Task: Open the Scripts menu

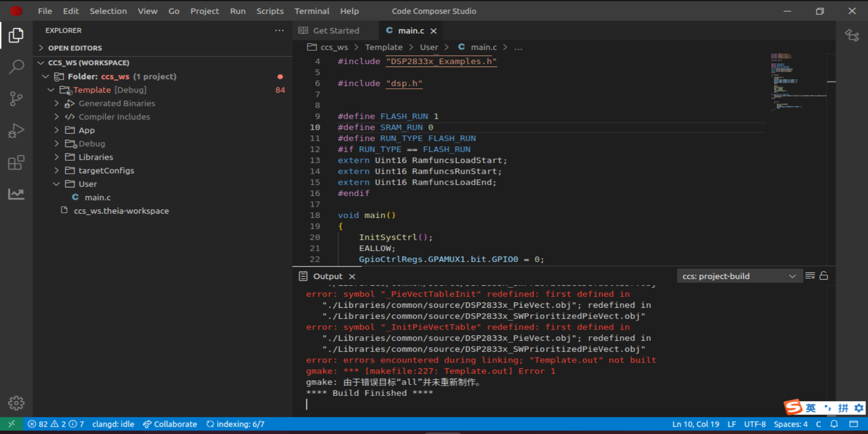Action: click(270, 11)
